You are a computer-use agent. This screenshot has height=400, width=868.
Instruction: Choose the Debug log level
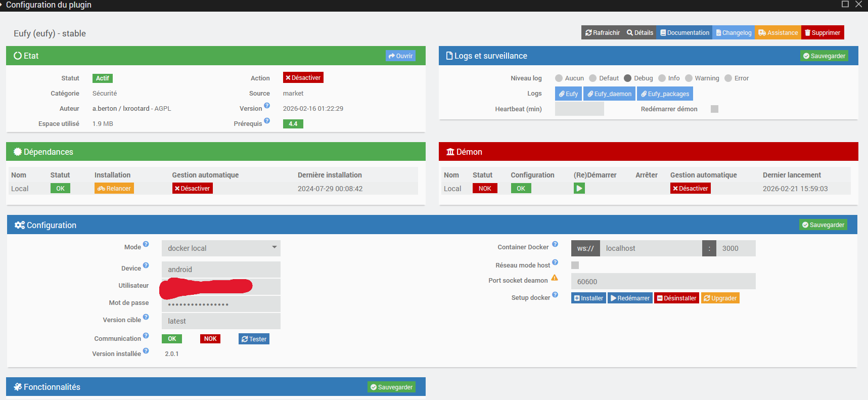click(628, 78)
